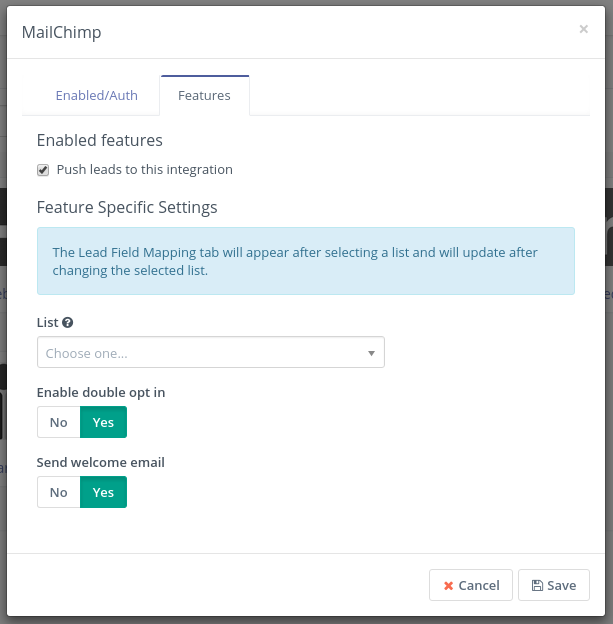This screenshot has width=613, height=624.
Task: Set Send welcome email to No
Action: coord(59,492)
